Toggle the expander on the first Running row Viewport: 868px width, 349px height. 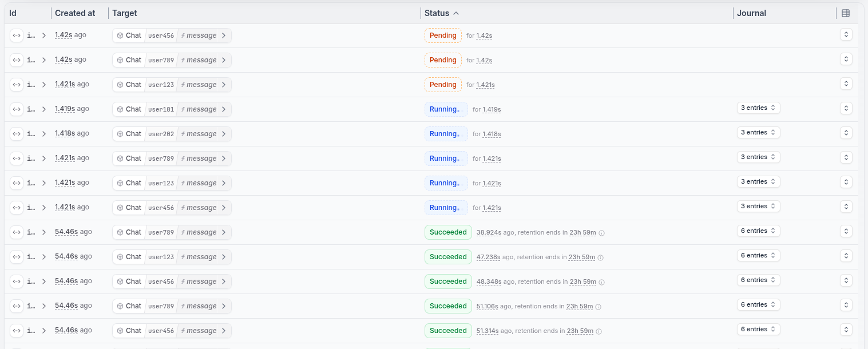pos(846,108)
